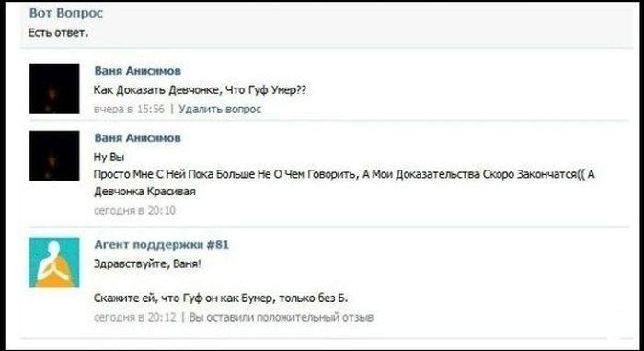Click the 'Ну Вы' message line
644x351 pixels.
tap(109, 157)
